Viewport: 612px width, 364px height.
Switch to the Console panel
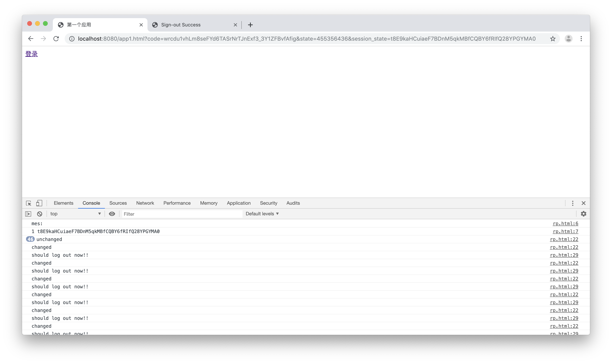(x=91, y=203)
